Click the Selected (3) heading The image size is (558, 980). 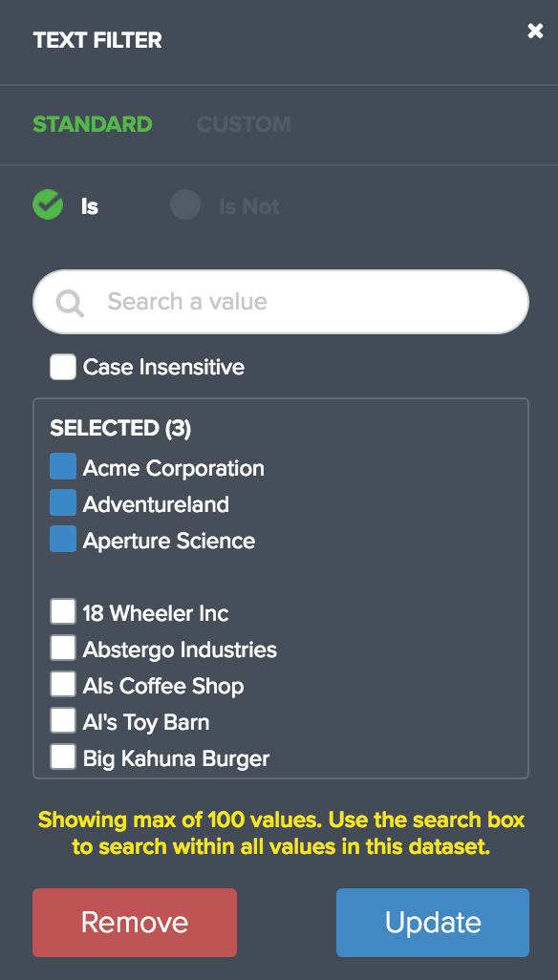pyautogui.click(x=120, y=428)
